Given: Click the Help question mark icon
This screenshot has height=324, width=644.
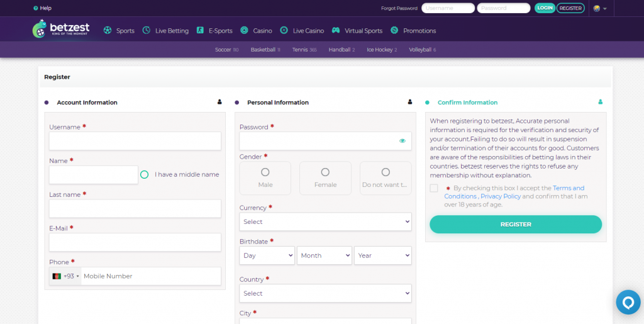Looking at the screenshot, I should click(36, 8).
